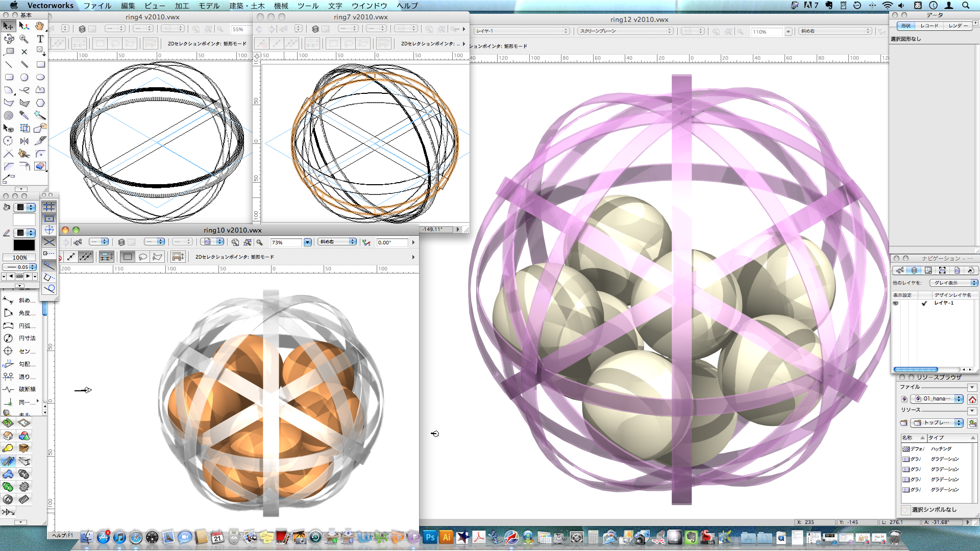Click the デザインレイヤ名 column header
Image resolution: width=980 pixels, height=551 pixels.
click(x=952, y=295)
